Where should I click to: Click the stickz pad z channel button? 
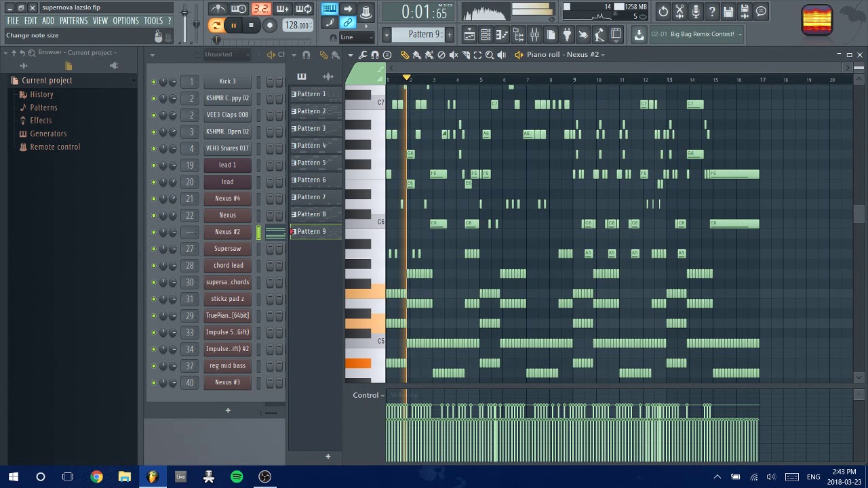227,299
